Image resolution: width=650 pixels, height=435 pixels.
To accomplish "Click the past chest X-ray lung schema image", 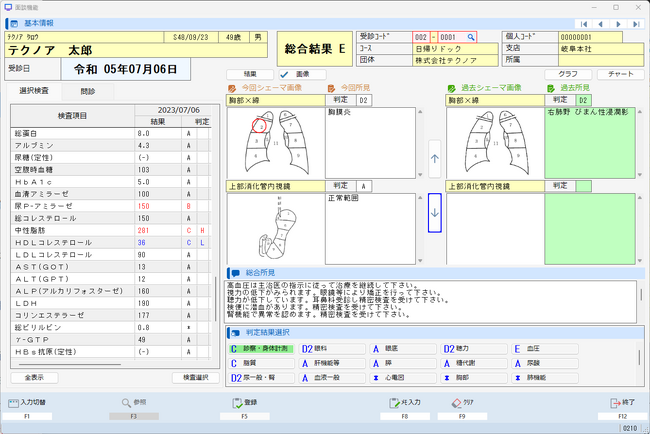I will coord(495,143).
